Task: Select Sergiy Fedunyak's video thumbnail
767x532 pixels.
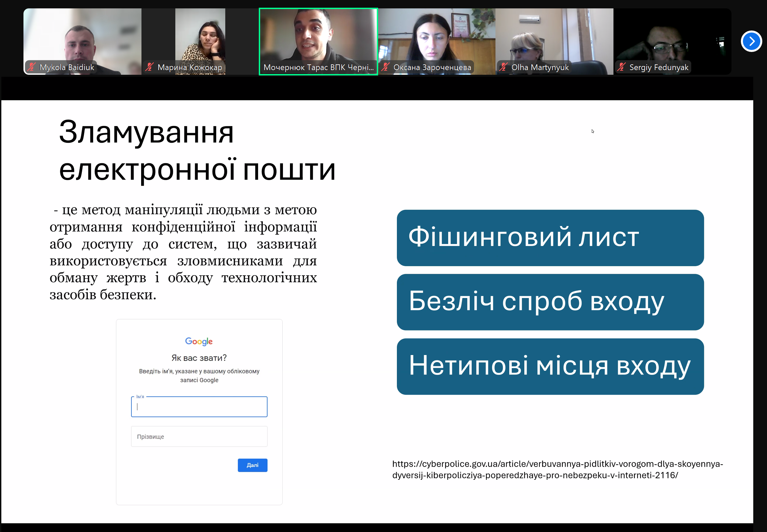Action: (672, 42)
